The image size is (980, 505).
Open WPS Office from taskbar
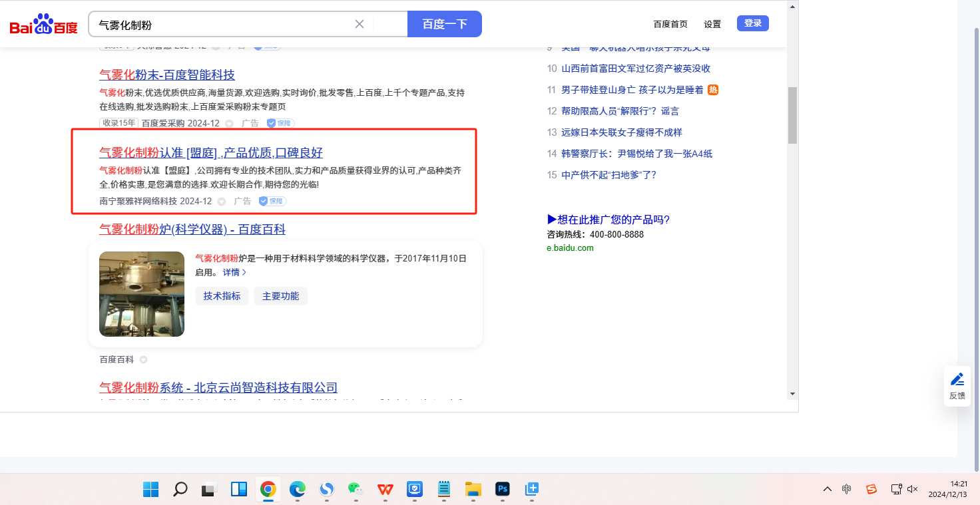click(385, 490)
